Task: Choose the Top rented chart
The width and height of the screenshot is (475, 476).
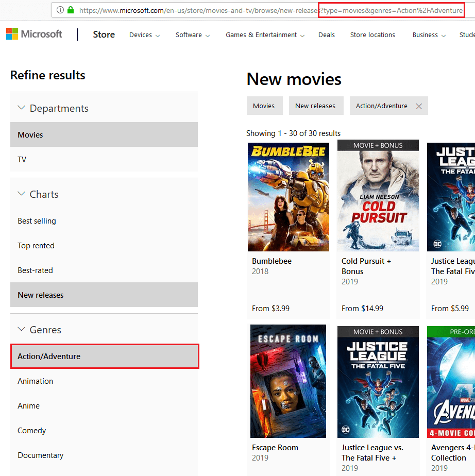Action: (36, 246)
